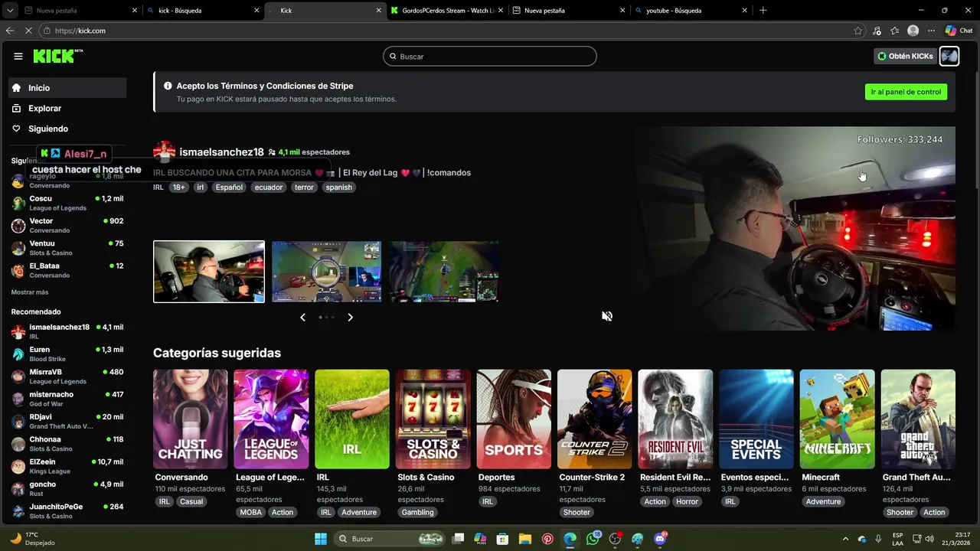Open WhatsApp from the taskbar
Viewport: 980px width, 551px height.
pyautogui.click(x=593, y=539)
